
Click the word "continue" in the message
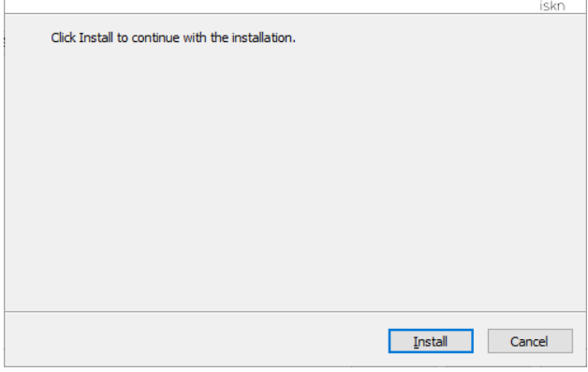click(x=155, y=37)
